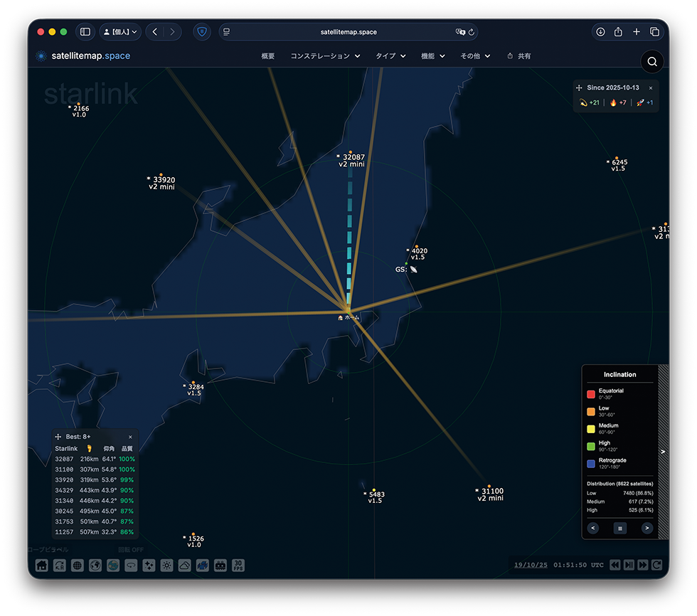Open the タイプ dropdown menu

click(x=390, y=56)
